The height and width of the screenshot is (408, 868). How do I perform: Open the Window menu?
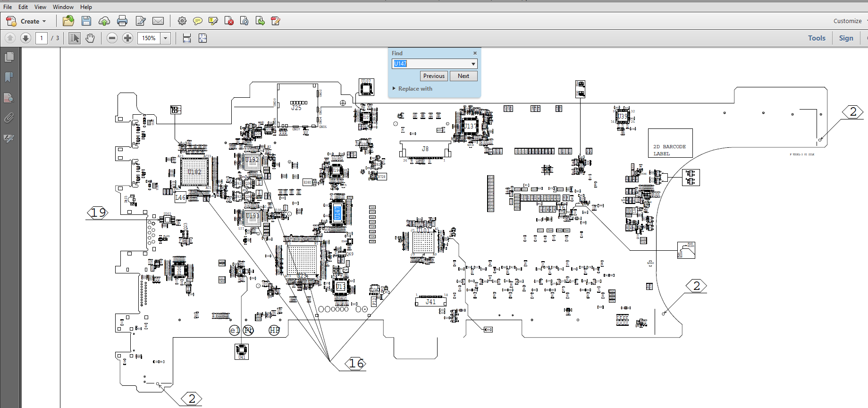click(x=63, y=7)
